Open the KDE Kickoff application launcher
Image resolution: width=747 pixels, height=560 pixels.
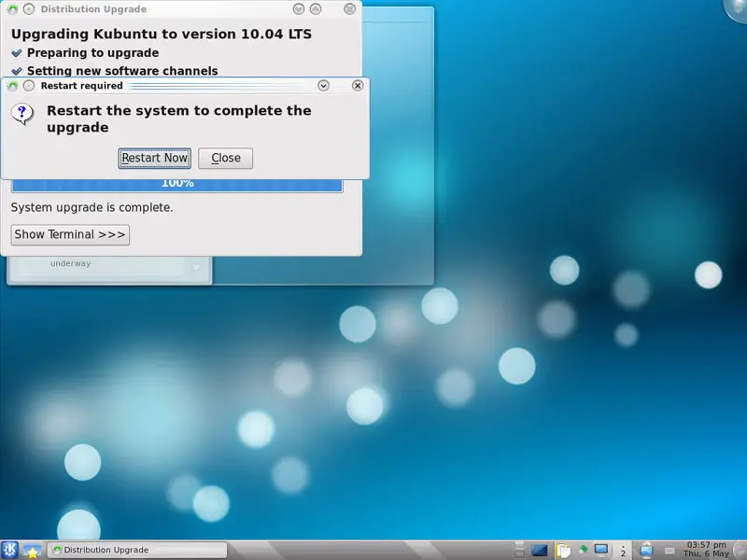pyautogui.click(x=9, y=550)
